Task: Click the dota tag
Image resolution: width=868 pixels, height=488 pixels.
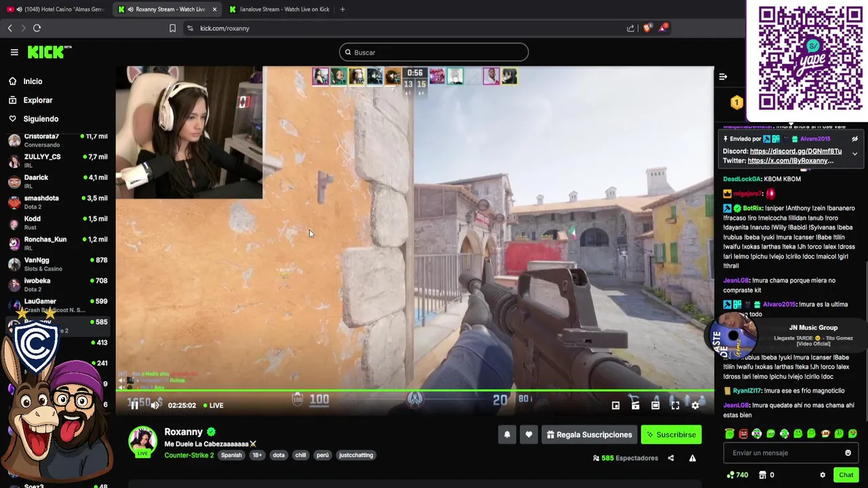Action: (x=279, y=455)
